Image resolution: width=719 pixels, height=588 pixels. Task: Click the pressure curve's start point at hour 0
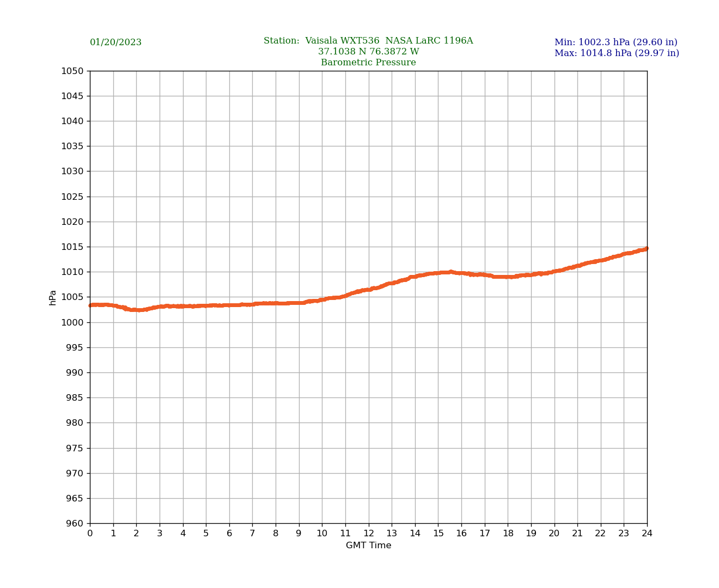(90, 305)
